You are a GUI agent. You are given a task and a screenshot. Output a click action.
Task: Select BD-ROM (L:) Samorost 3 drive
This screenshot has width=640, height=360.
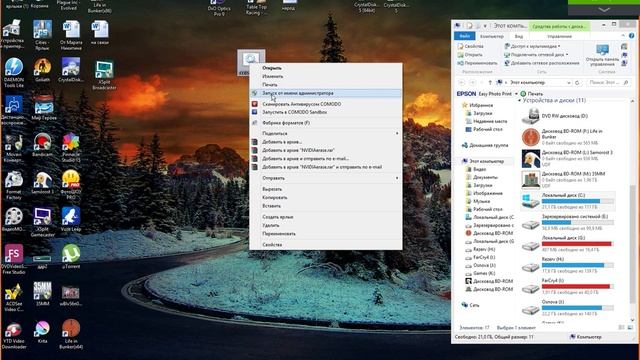click(567, 158)
